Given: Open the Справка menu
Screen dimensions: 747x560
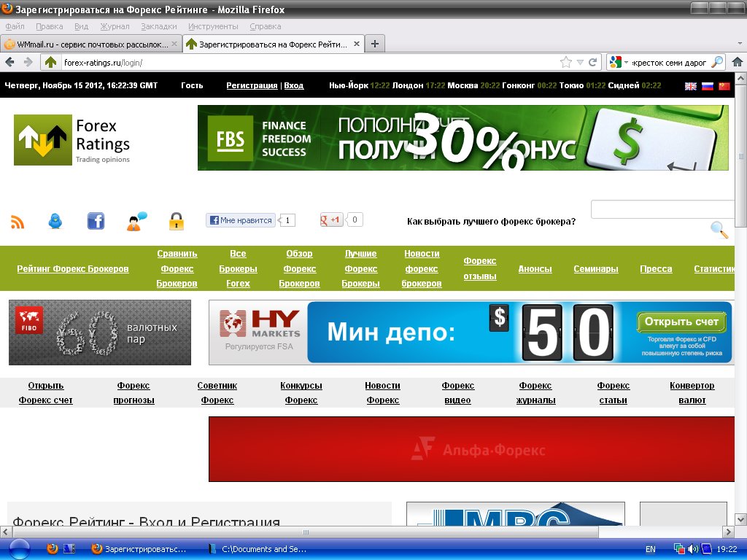Looking at the screenshot, I should point(265,26).
